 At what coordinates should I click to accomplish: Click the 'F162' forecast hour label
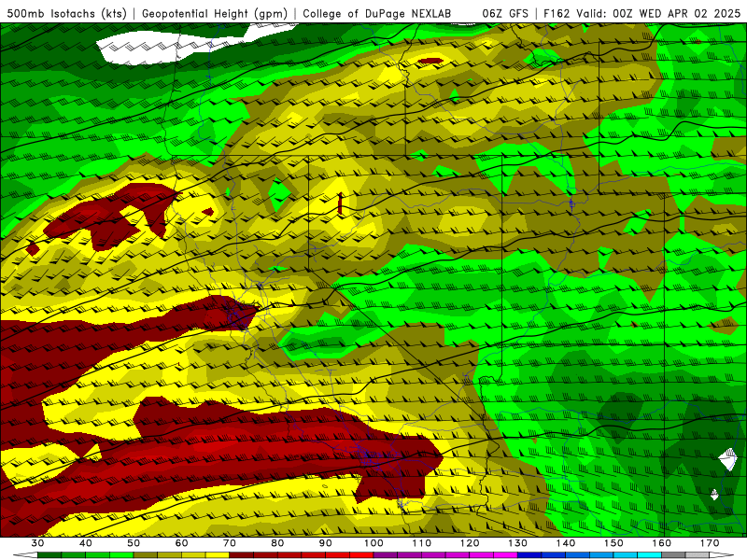pyautogui.click(x=557, y=14)
